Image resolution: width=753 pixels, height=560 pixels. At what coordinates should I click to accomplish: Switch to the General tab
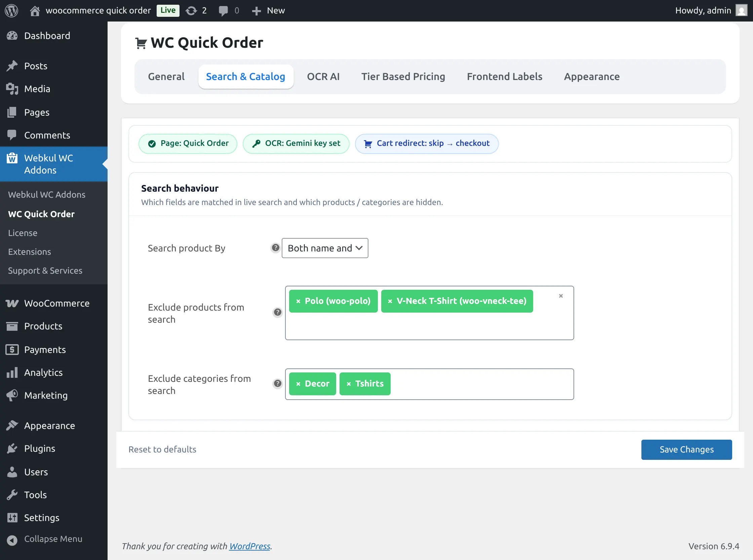[x=166, y=77]
